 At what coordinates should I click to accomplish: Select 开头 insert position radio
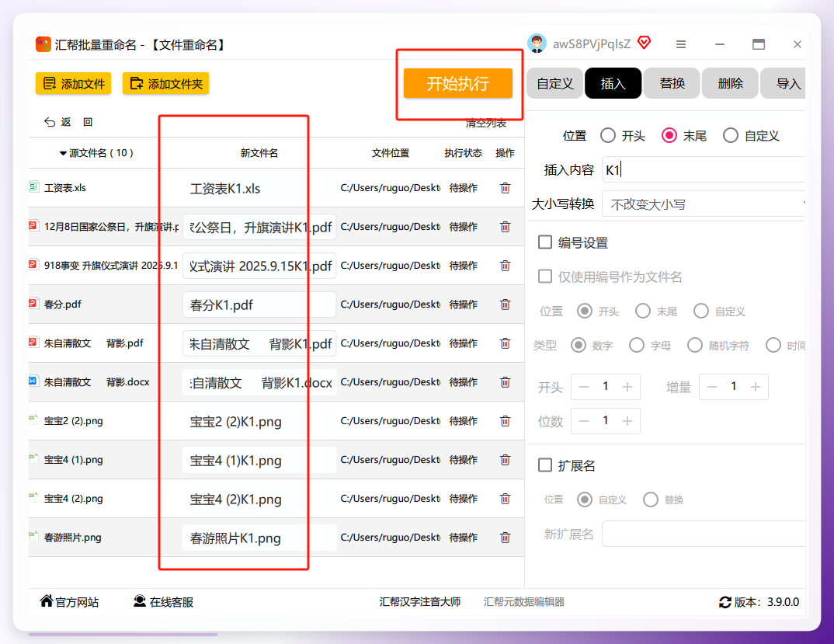(x=608, y=136)
